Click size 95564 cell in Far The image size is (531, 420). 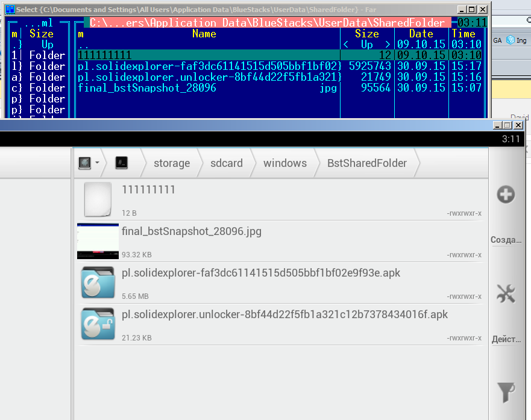tap(375, 87)
